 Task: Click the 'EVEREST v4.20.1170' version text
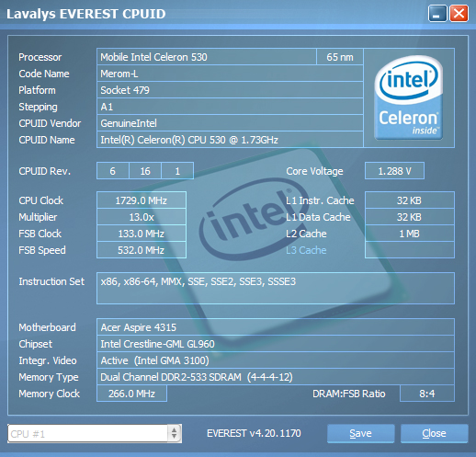point(254,433)
